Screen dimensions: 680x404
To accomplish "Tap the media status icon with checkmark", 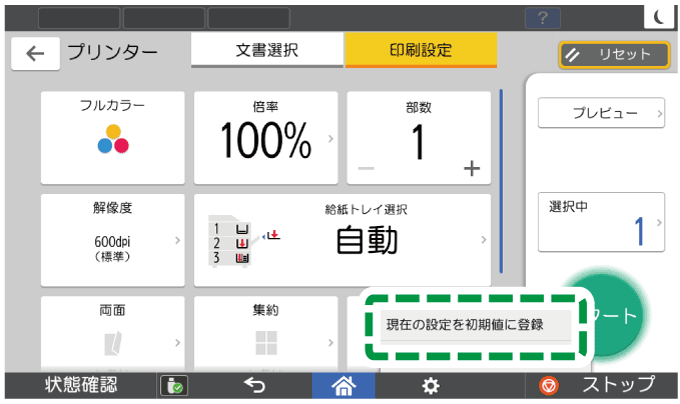I will point(174,385).
